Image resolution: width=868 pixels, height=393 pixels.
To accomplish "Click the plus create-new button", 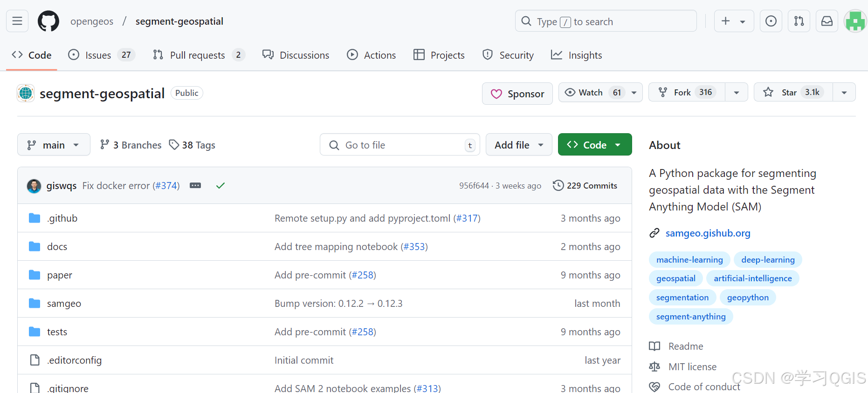I will tap(726, 21).
